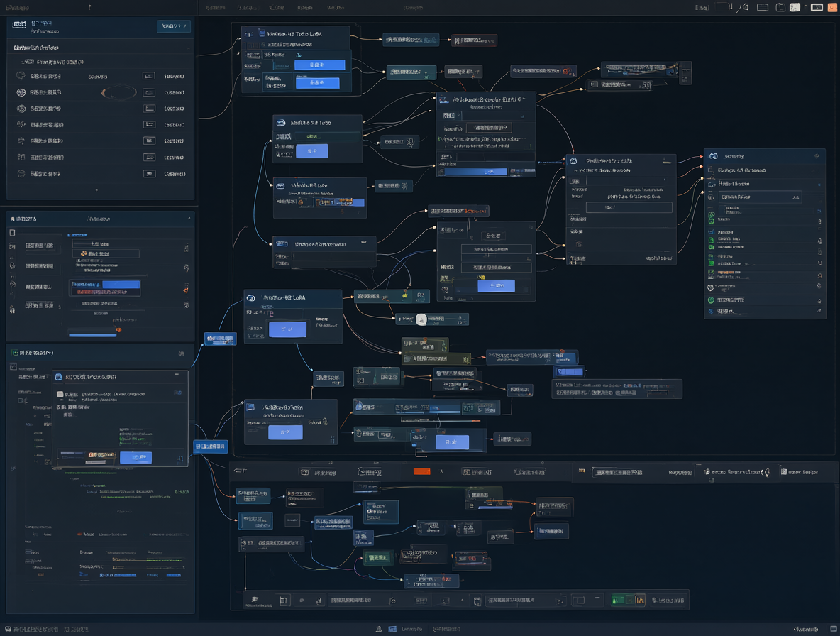This screenshot has height=636, width=840.
Task: Click the icon at the third left panel's top right
Action: tap(181, 353)
